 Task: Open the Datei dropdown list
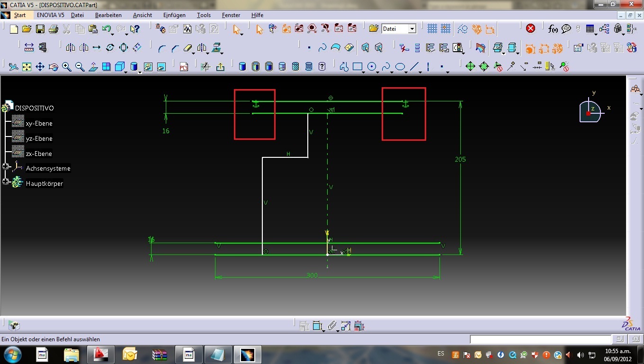412,29
